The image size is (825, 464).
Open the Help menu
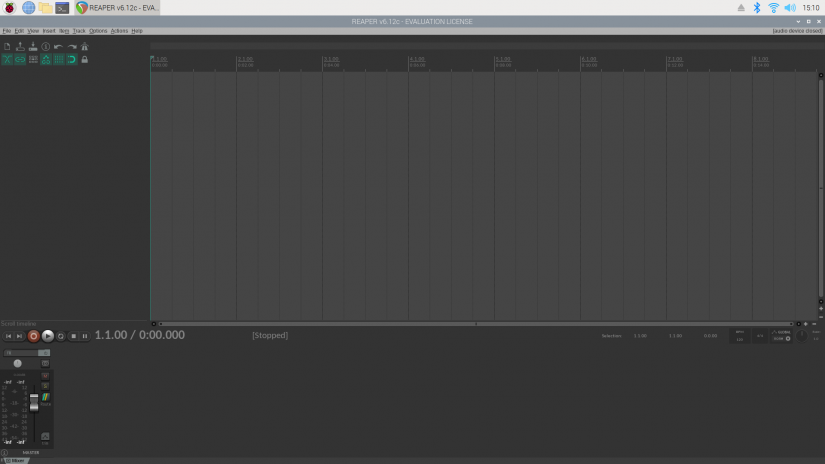pos(137,31)
